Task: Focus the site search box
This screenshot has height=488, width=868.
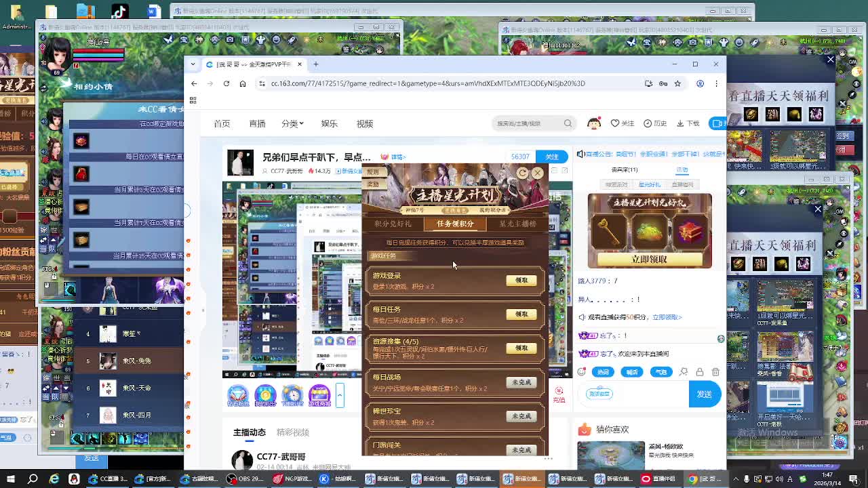Action: pyautogui.click(x=529, y=123)
